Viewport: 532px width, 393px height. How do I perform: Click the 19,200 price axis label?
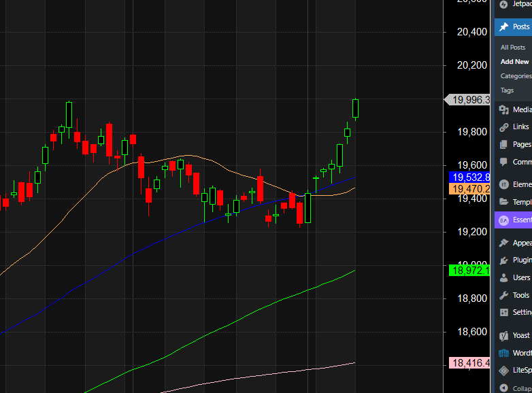pyautogui.click(x=472, y=232)
